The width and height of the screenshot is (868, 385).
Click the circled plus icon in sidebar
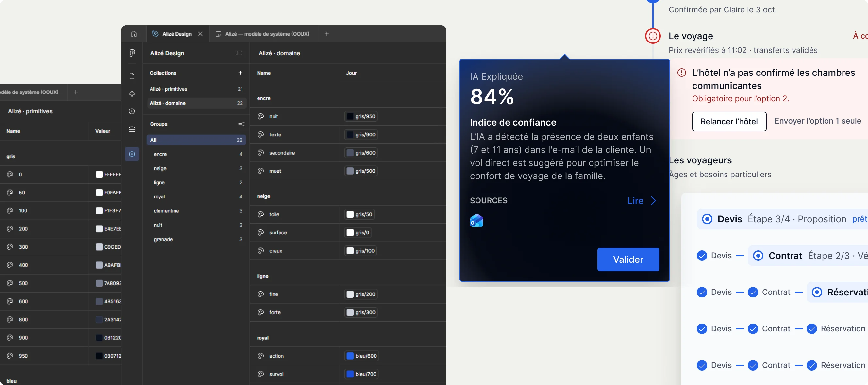(x=132, y=111)
